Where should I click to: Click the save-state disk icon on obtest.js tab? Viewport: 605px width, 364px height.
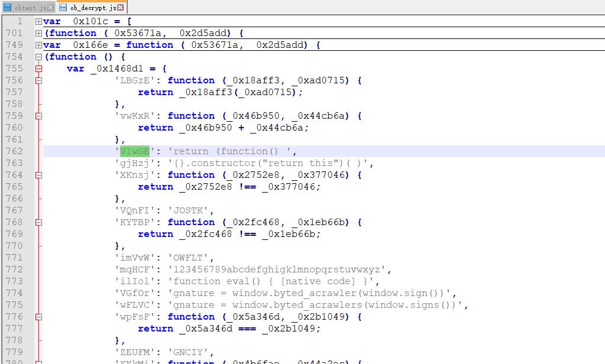click(x=7, y=7)
